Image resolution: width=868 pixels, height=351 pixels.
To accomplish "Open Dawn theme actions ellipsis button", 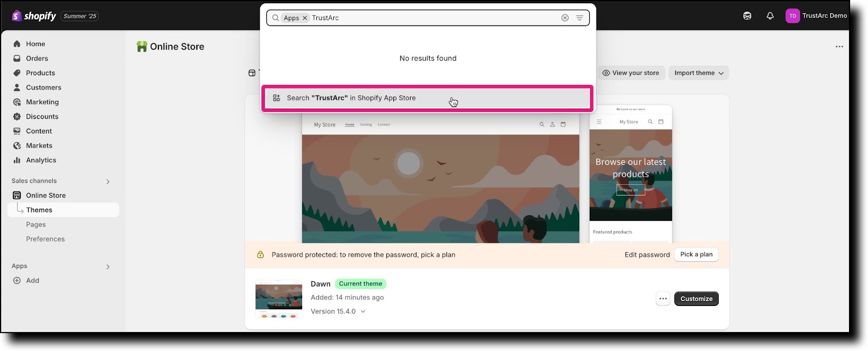I will (x=663, y=299).
